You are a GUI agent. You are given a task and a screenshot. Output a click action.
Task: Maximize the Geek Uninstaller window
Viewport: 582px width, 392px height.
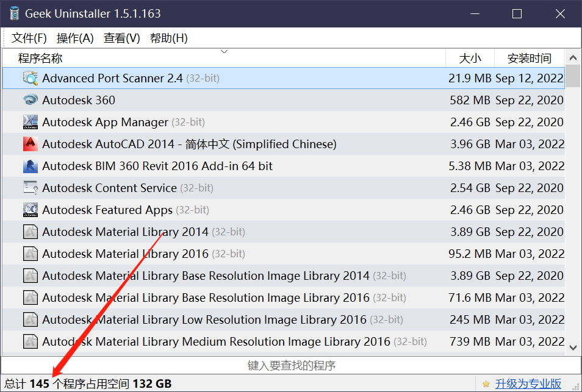[x=517, y=14]
